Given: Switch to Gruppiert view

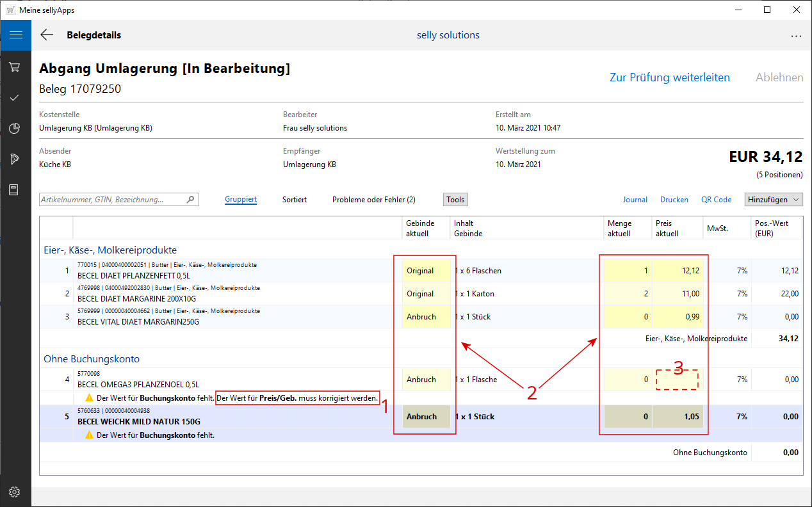Looking at the screenshot, I should click(x=241, y=200).
